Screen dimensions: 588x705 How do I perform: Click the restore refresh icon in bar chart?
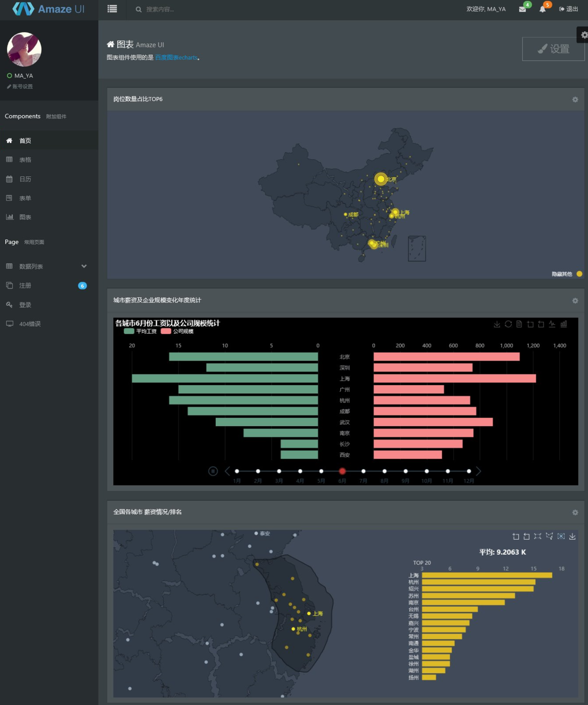click(508, 324)
